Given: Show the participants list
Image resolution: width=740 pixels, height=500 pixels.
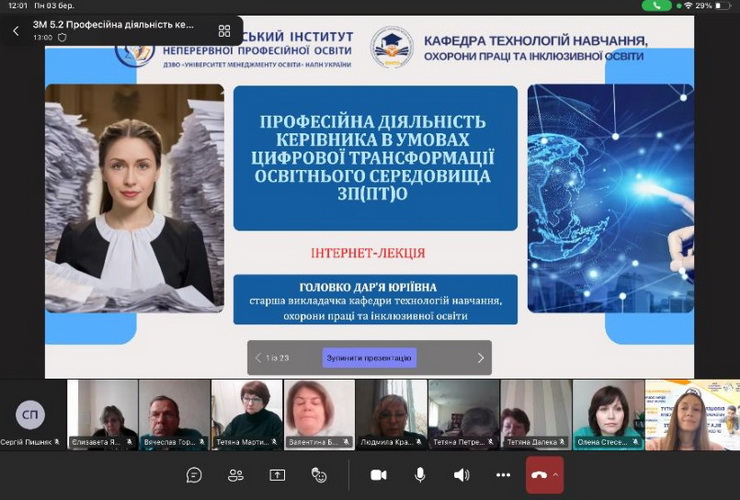Looking at the screenshot, I should [235, 475].
